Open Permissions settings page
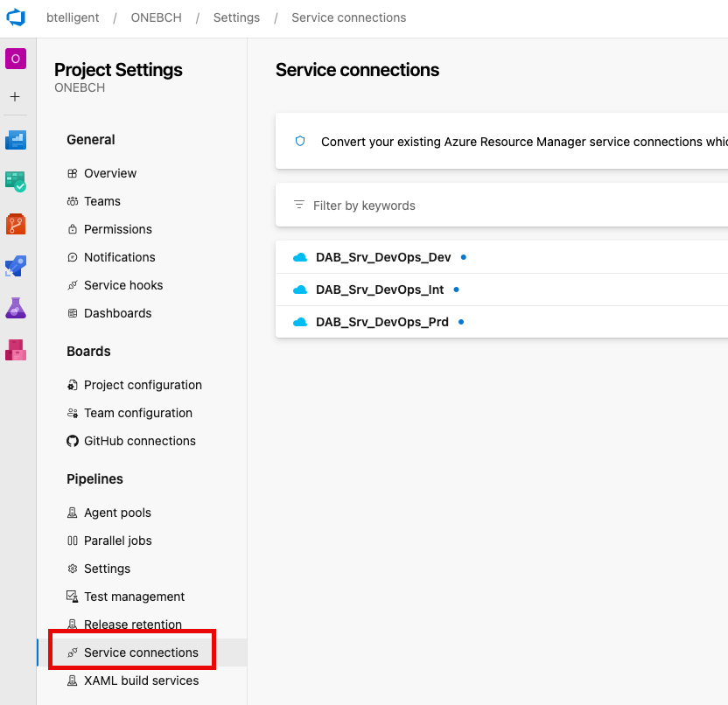The width and height of the screenshot is (728, 705). click(117, 229)
